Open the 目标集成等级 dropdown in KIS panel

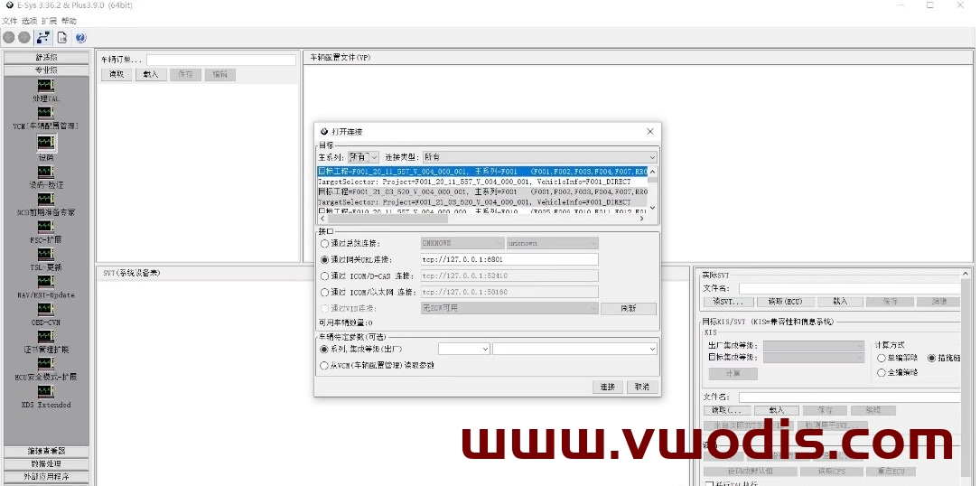click(814, 358)
